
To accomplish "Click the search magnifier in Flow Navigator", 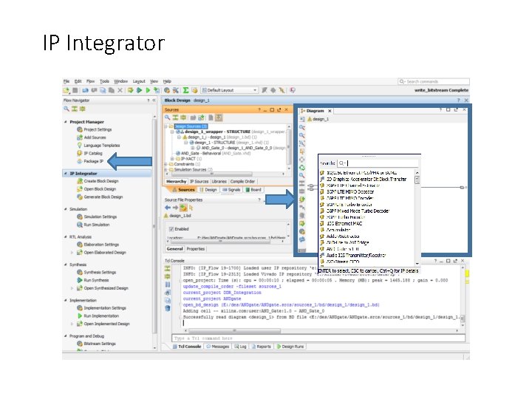I will pyautogui.click(x=66, y=109).
